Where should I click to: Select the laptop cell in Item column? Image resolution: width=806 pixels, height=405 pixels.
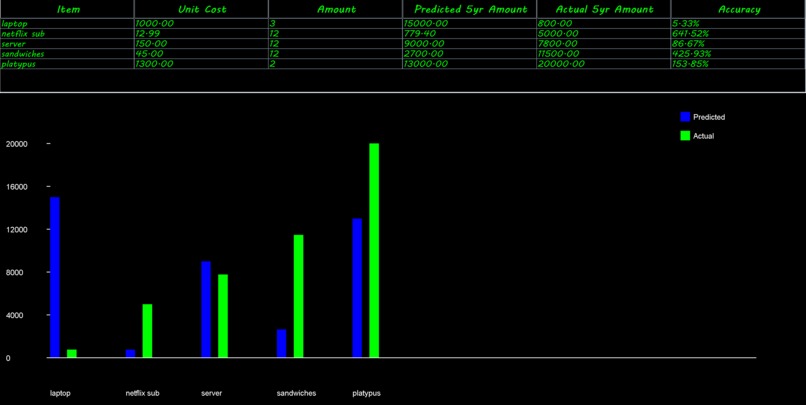coord(67,24)
